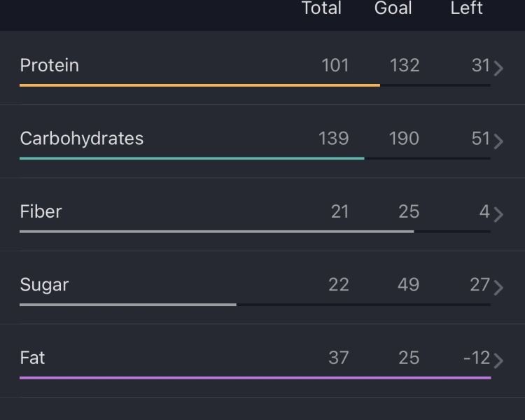
Task: Click the purple Fat progress bar
Action: coord(255,378)
